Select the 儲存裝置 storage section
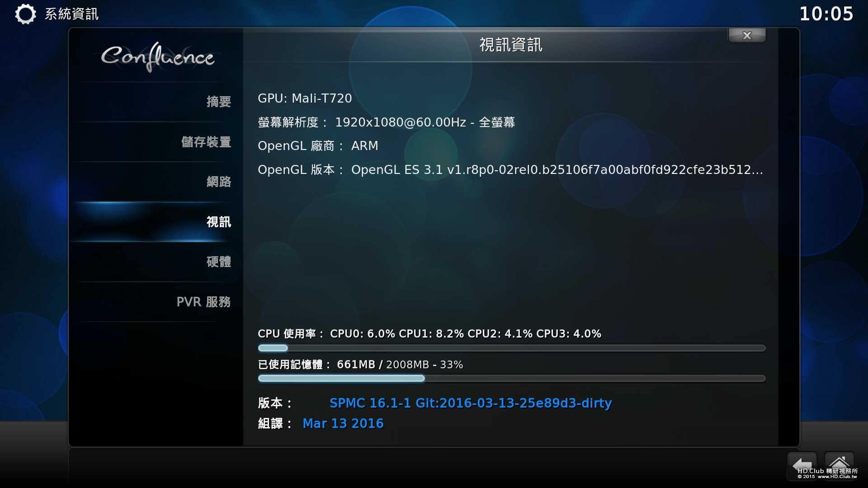The height and width of the screenshot is (488, 868). (x=206, y=142)
